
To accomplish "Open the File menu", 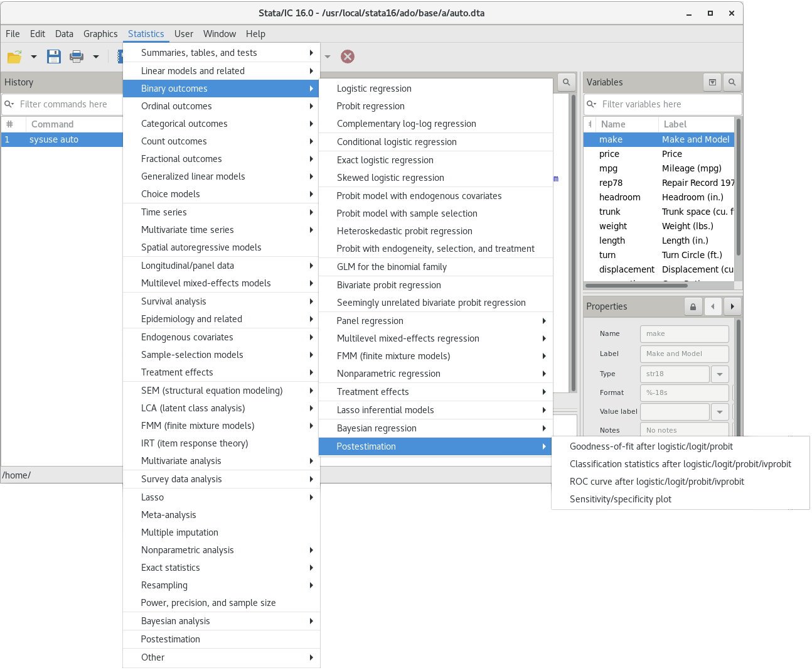I will pos(13,34).
